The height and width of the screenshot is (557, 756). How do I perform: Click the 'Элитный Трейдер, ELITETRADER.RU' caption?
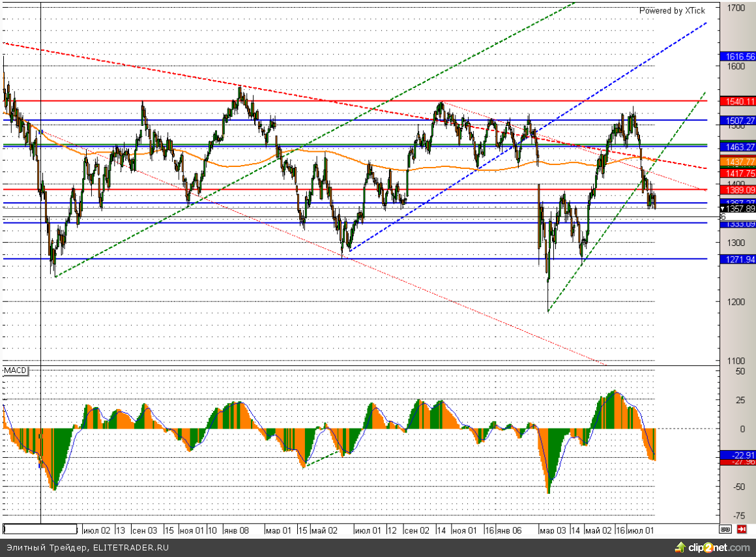(88, 548)
